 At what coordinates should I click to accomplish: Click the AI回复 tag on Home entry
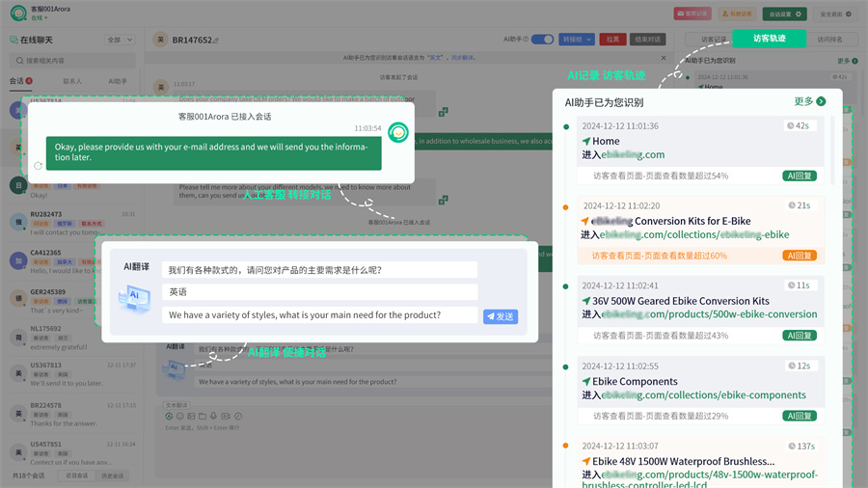click(x=799, y=176)
